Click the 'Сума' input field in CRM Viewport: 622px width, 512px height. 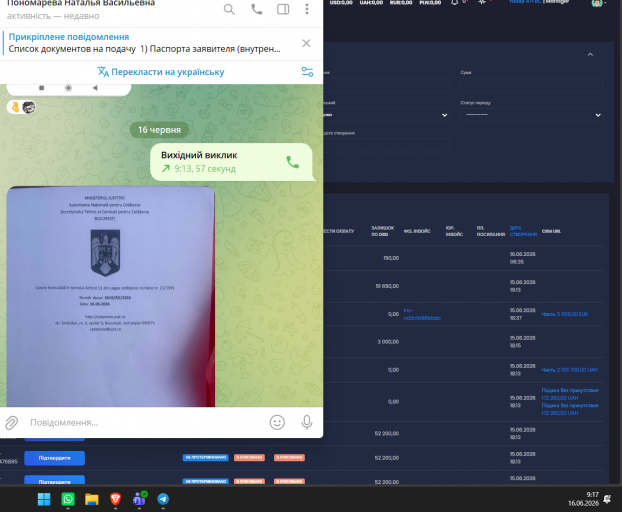(x=531, y=84)
